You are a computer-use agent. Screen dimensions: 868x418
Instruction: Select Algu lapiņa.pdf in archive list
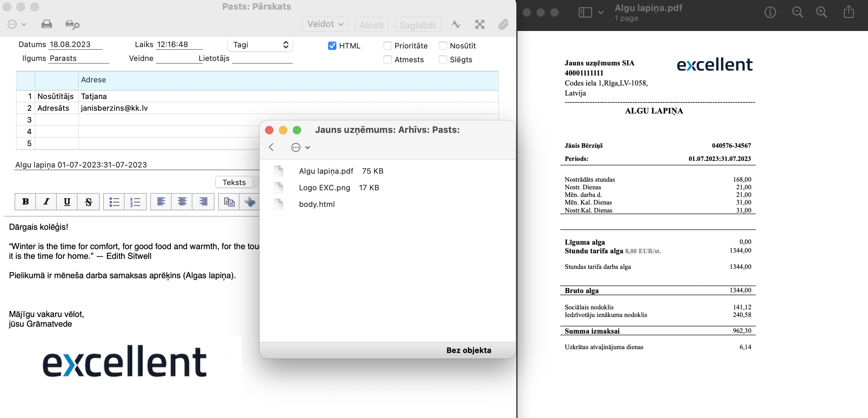[x=326, y=171]
